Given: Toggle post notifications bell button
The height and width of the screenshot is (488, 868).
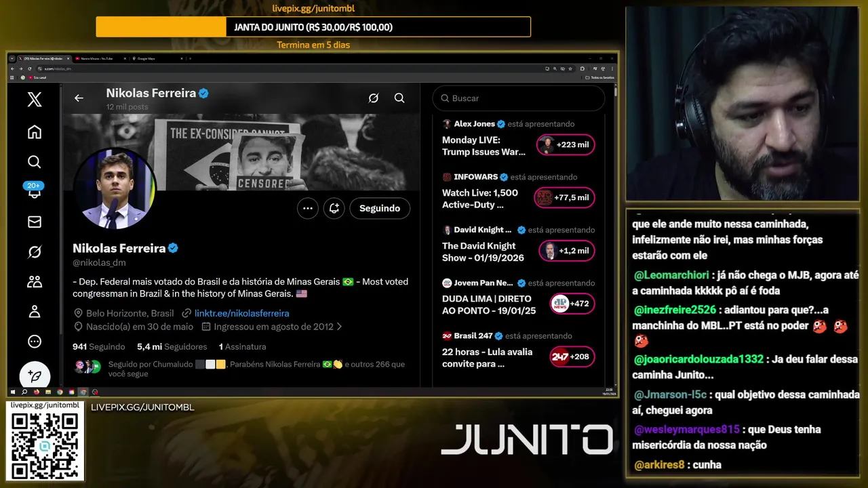Looking at the screenshot, I should [x=334, y=208].
